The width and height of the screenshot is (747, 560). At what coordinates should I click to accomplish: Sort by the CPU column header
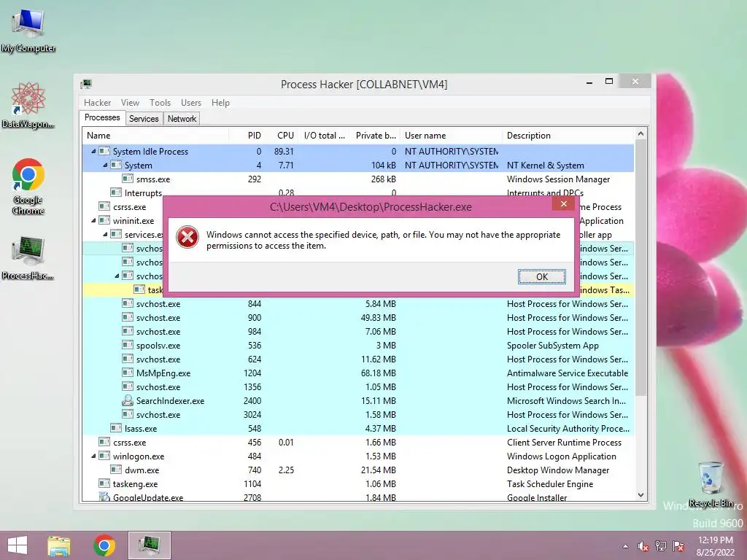click(284, 135)
